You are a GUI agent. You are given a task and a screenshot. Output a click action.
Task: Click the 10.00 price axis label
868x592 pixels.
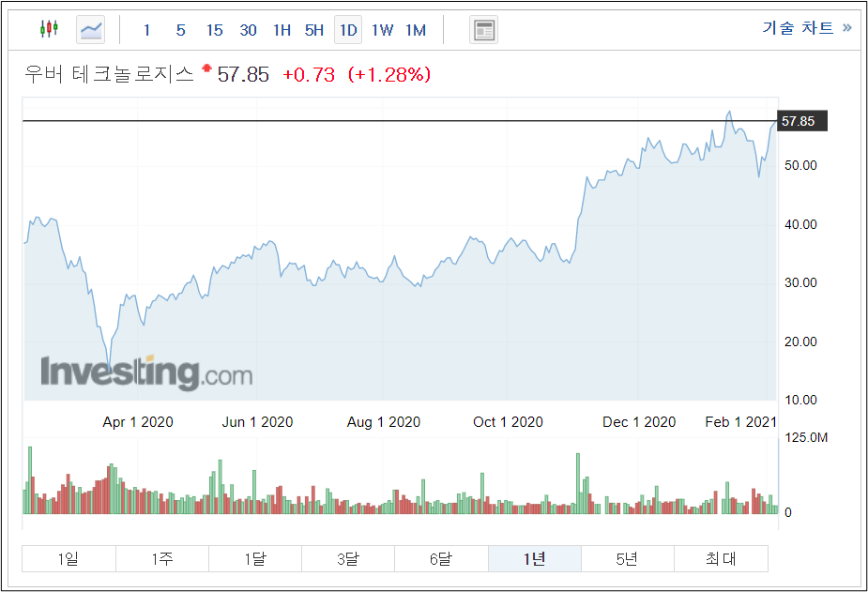click(800, 400)
